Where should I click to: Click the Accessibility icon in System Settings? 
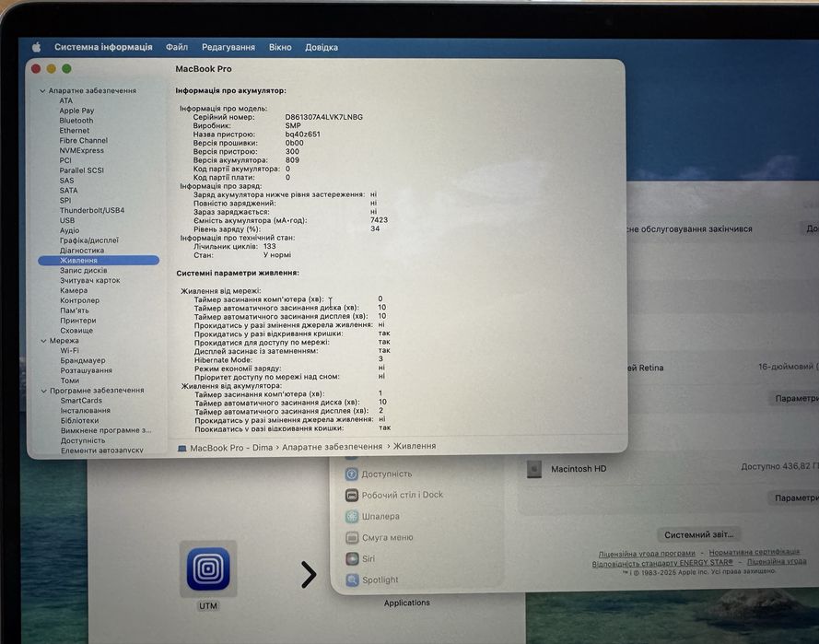point(352,474)
